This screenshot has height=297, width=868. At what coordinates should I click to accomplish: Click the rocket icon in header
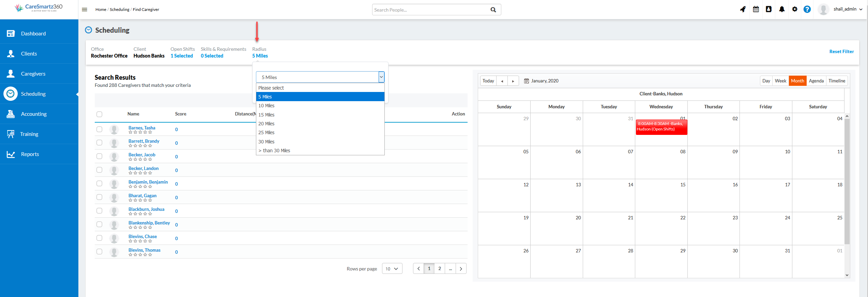[743, 9]
